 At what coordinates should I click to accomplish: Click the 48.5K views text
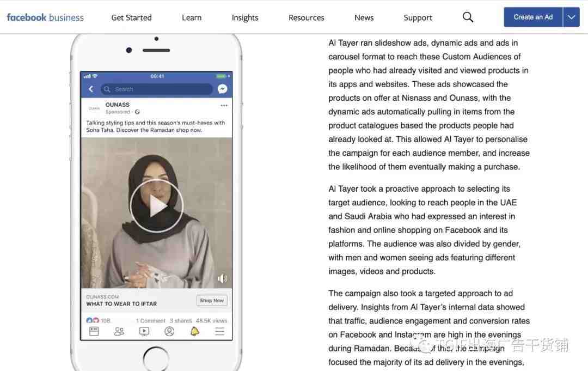click(211, 321)
